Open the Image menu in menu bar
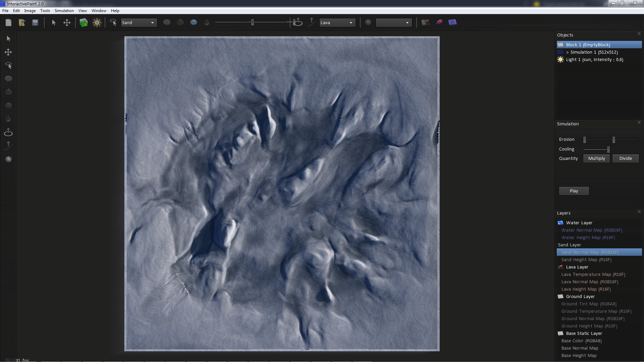Screen dimensions: 644x362 click(x=30, y=10)
